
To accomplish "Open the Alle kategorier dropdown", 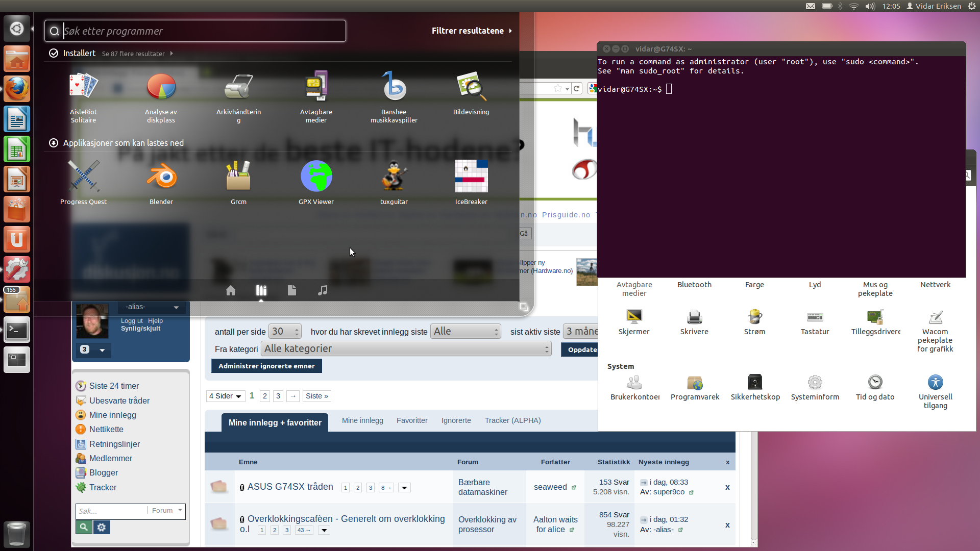I will click(406, 349).
